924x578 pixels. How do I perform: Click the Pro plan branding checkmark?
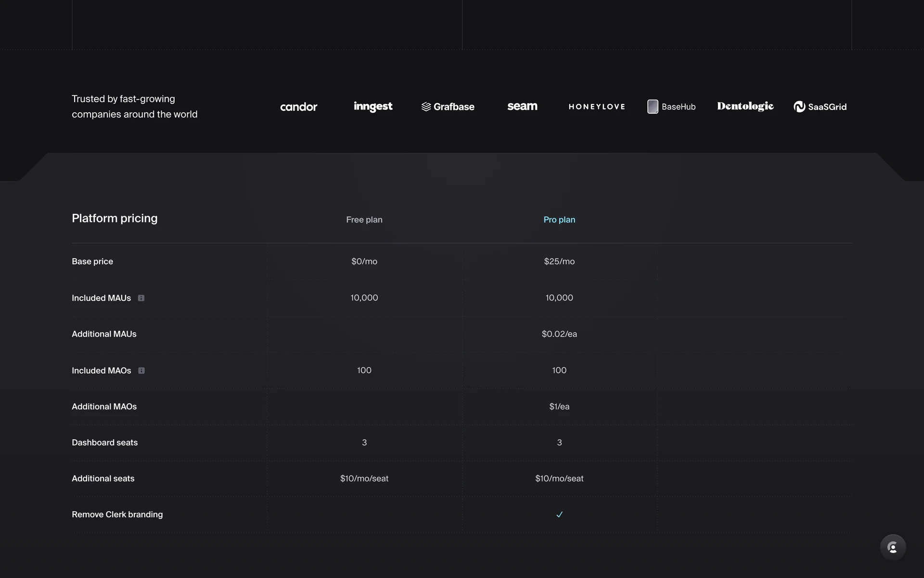tap(559, 514)
